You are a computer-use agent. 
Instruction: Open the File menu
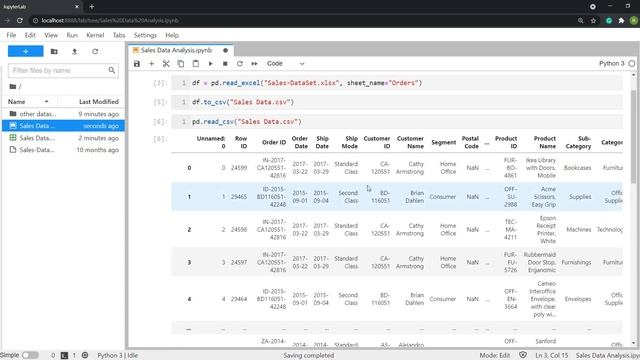coord(11,35)
